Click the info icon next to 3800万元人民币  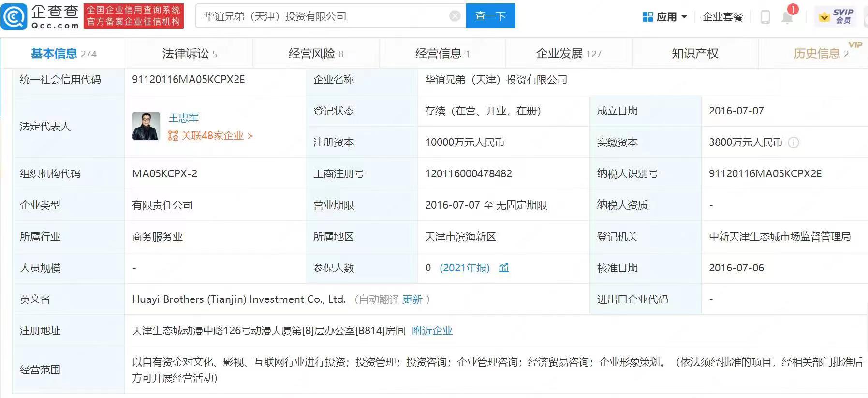(794, 142)
